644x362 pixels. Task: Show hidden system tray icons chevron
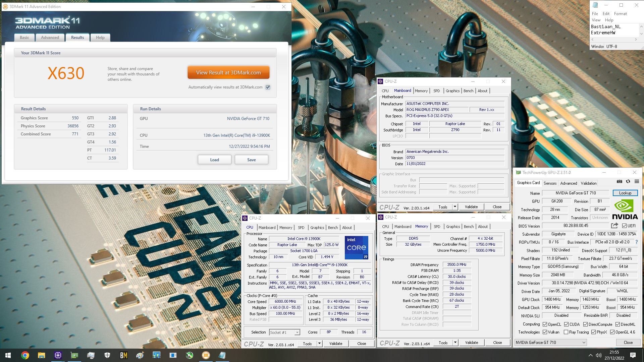tap(590, 355)
